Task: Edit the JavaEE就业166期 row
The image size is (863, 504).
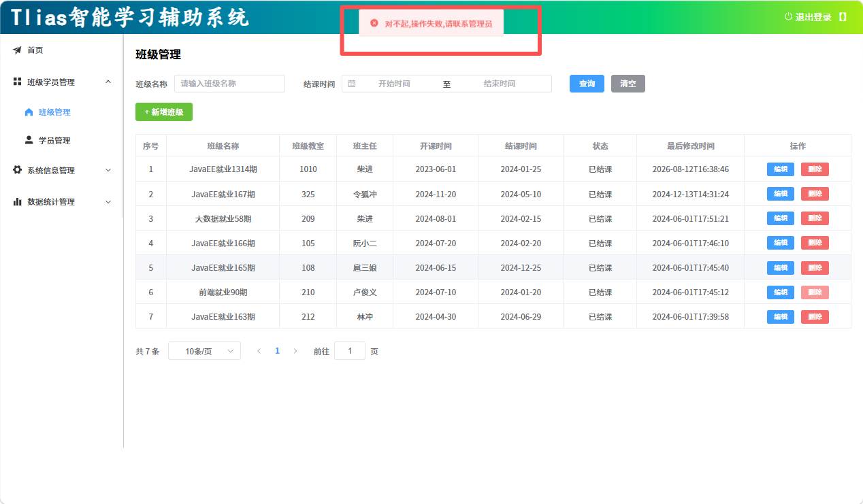Action: [x=781, y=243]
